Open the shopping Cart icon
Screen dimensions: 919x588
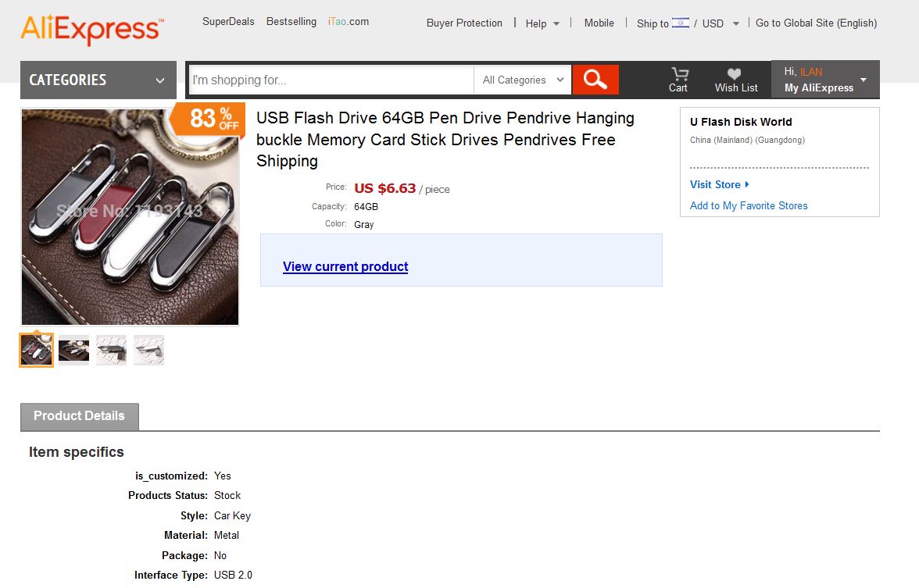[678, 80]
